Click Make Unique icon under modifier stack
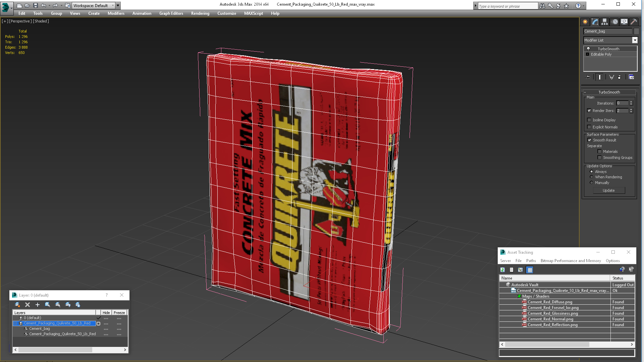Image resolution: width=644 pixels, height=362 pixels. pos(611,77)
